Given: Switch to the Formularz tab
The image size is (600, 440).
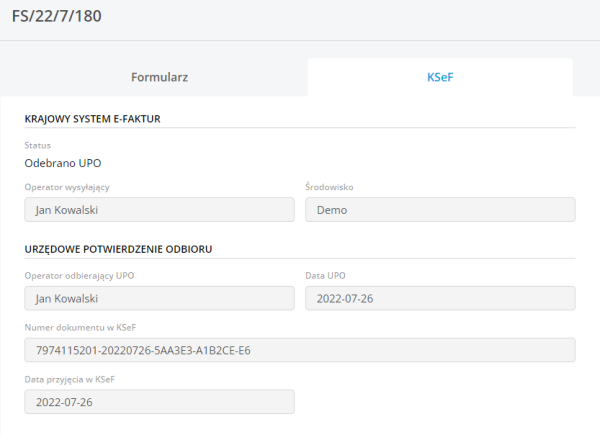Looking at the screenshot, I should coord(160,76).
